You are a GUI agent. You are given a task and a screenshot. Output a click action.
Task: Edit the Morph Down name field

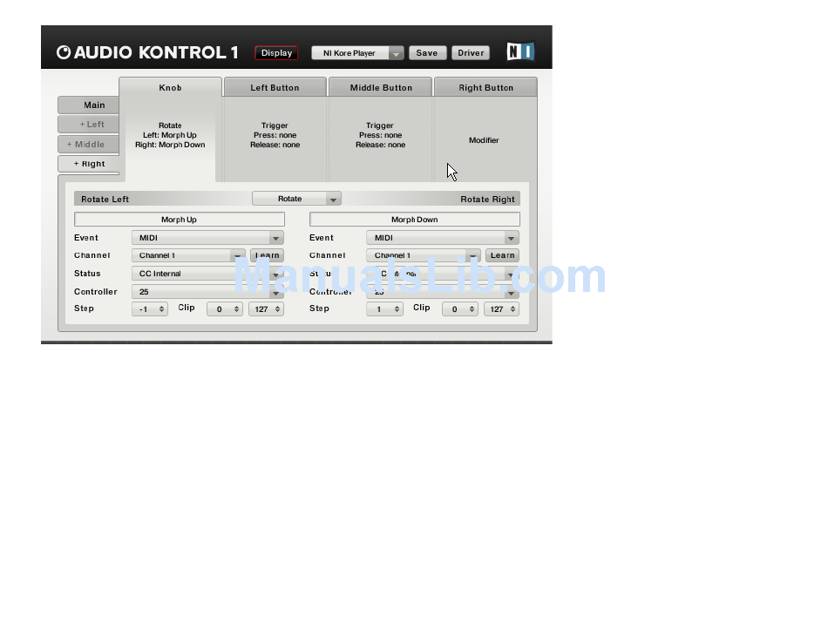[415, 219]
